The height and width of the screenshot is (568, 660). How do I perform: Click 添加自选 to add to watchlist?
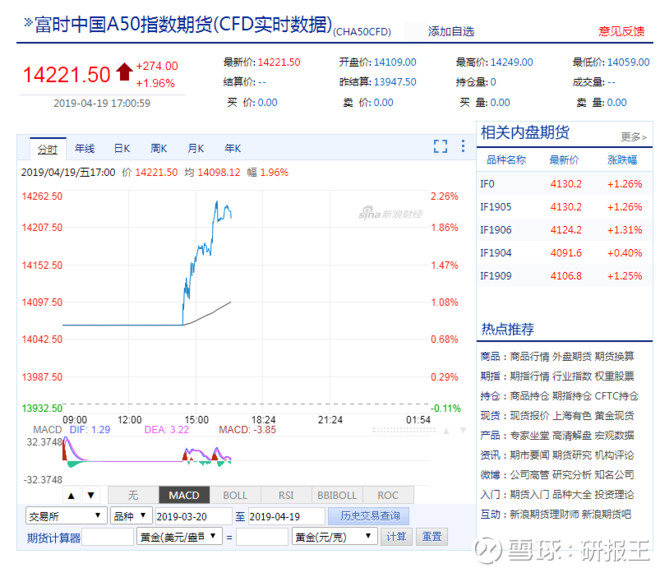click(x=451, y=32)
